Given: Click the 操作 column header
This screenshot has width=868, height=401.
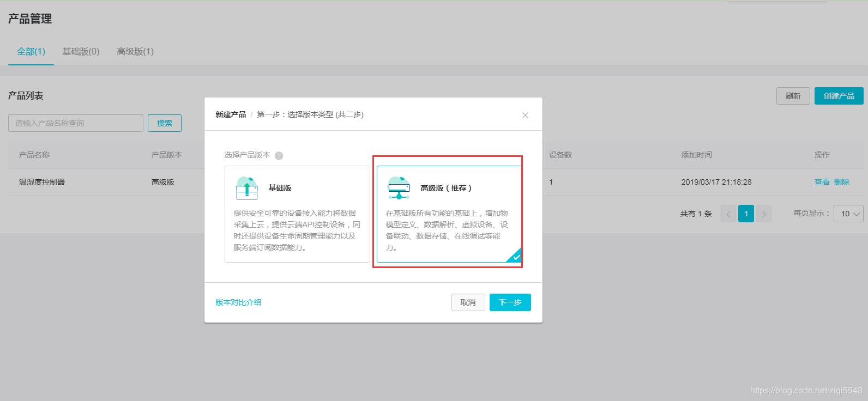Looking at the screenshot, I should [822, 155].
